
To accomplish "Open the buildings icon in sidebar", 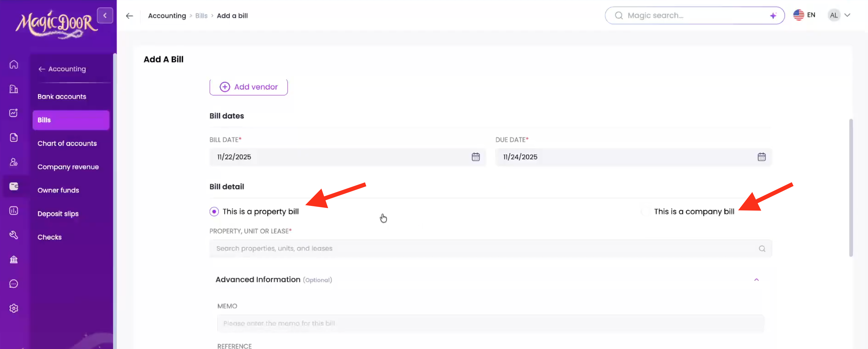I will pyautogui.click(x=14, y=89).
